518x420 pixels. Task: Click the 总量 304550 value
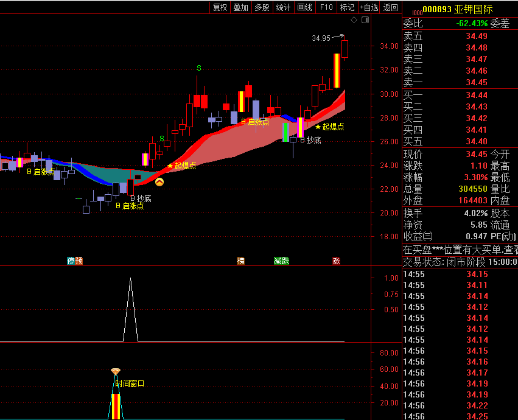[473, 189]
